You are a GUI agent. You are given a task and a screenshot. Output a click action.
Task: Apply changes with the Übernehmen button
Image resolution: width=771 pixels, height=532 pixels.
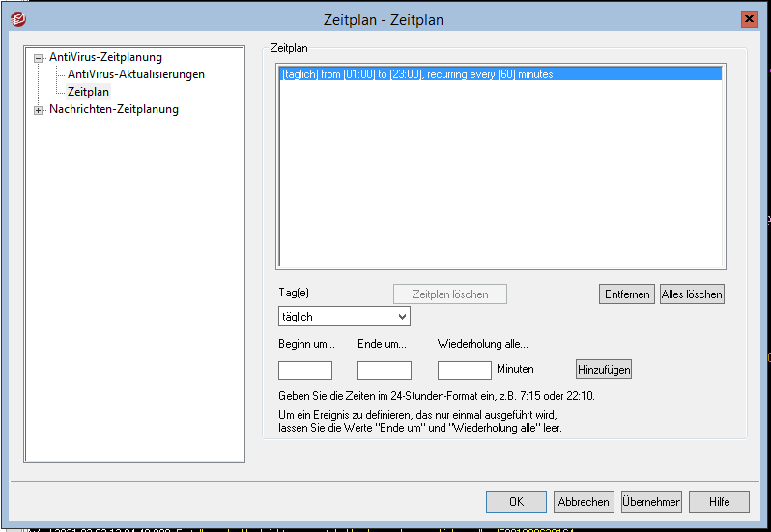tap(651, 502)
